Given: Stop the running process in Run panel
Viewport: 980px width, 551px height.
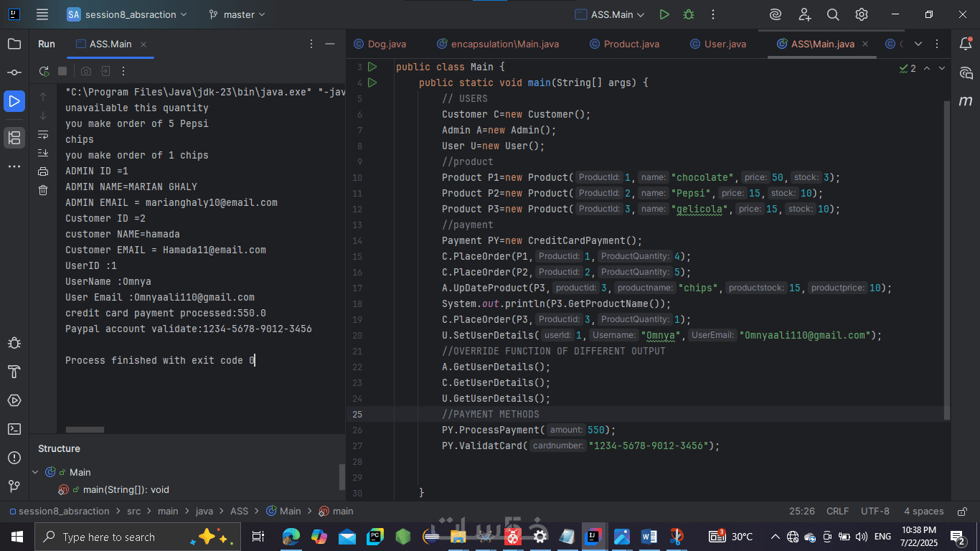Looking at the screenshot, I should [62, 71].
